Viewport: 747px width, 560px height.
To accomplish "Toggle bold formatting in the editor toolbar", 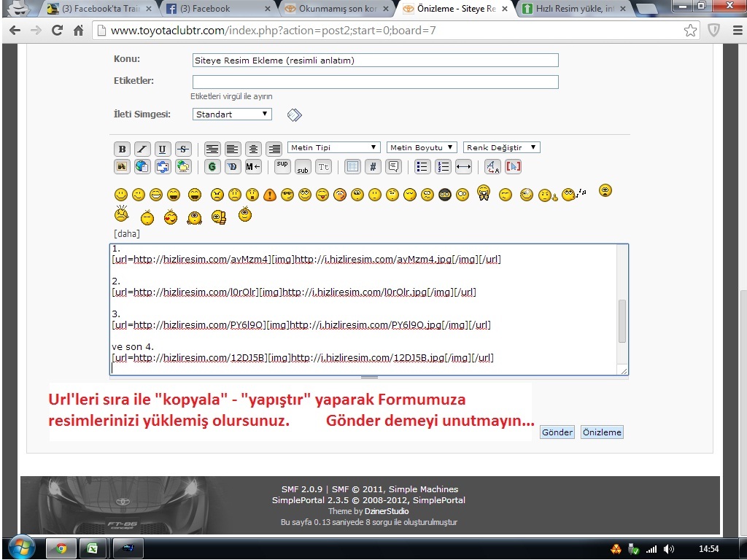I will point(122,148).
